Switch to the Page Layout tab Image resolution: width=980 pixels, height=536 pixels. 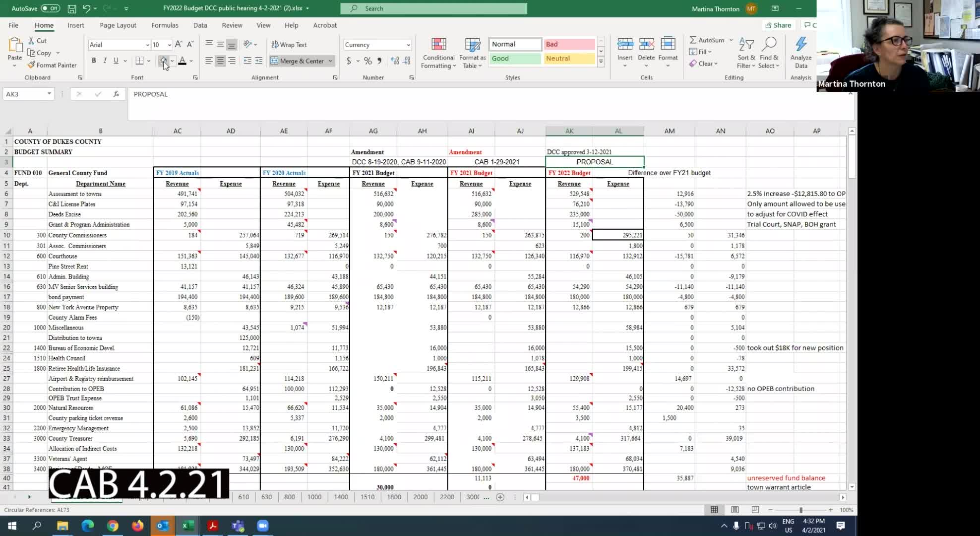(118, 25)
